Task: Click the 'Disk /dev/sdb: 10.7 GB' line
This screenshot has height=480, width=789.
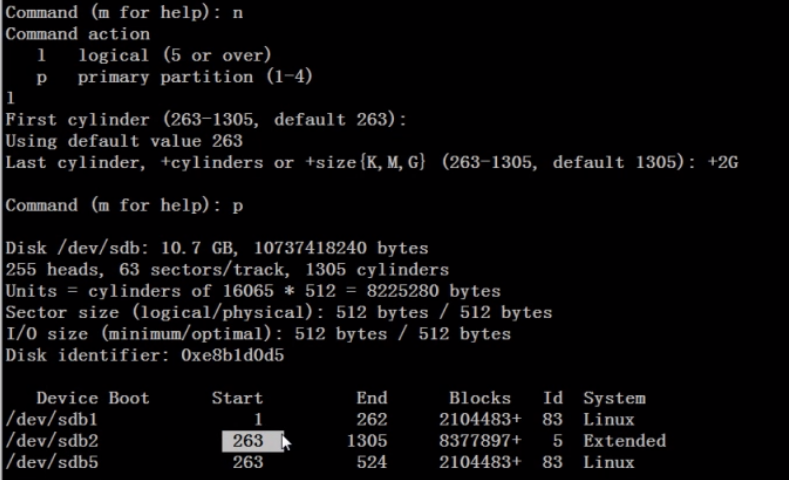Action: coord(217,248)
